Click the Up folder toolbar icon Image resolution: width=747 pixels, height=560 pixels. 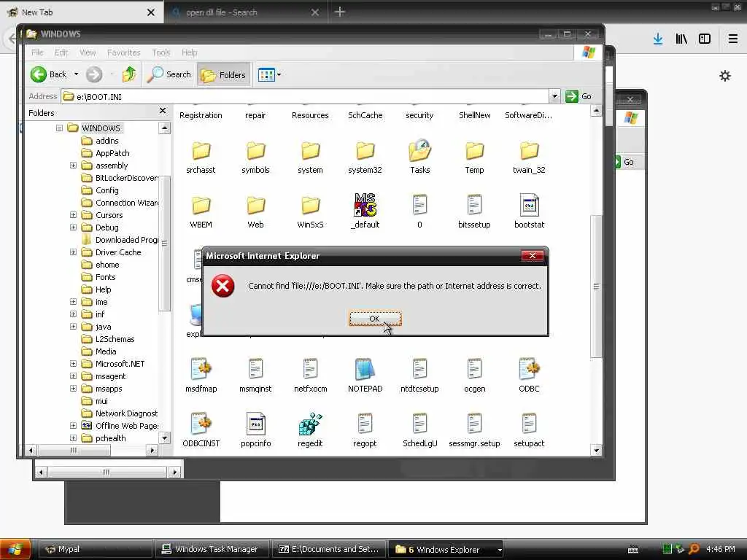(x=128, y=74)
